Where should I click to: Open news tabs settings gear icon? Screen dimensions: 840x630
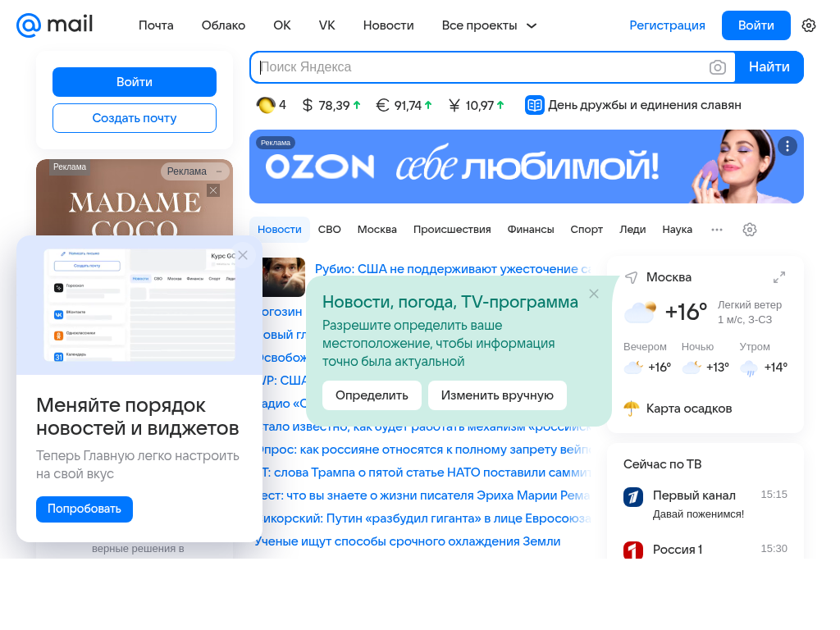(750, 230)
